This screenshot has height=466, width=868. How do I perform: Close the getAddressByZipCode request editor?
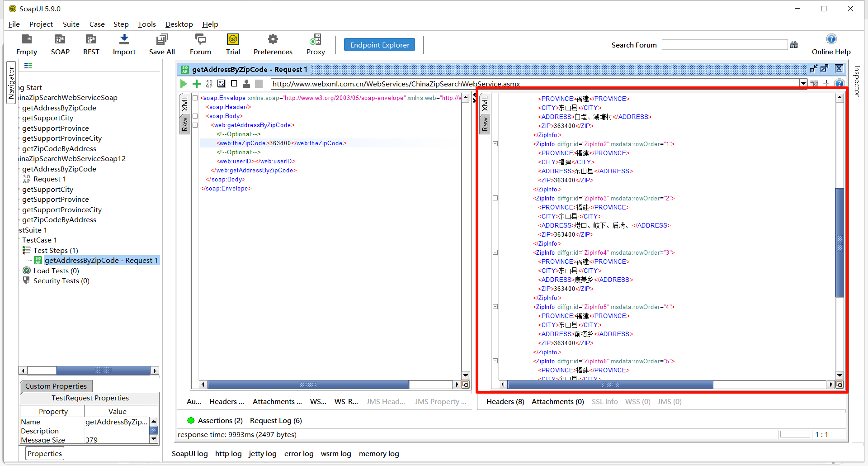click(839, 69)
